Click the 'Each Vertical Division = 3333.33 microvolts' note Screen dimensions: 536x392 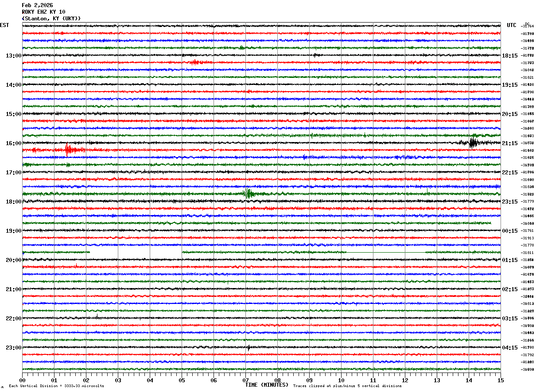click(x=57, y=386)
